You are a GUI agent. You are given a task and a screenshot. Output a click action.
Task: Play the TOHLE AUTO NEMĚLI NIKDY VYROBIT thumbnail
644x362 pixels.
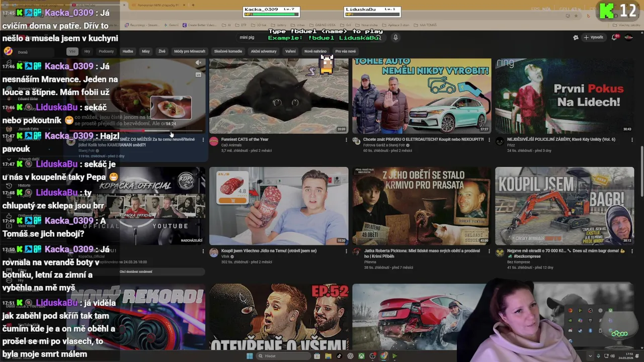click(422, 96)
